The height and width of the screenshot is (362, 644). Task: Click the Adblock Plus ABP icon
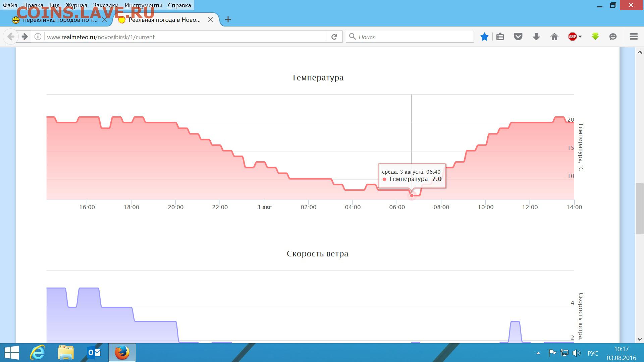coord(572,37)
